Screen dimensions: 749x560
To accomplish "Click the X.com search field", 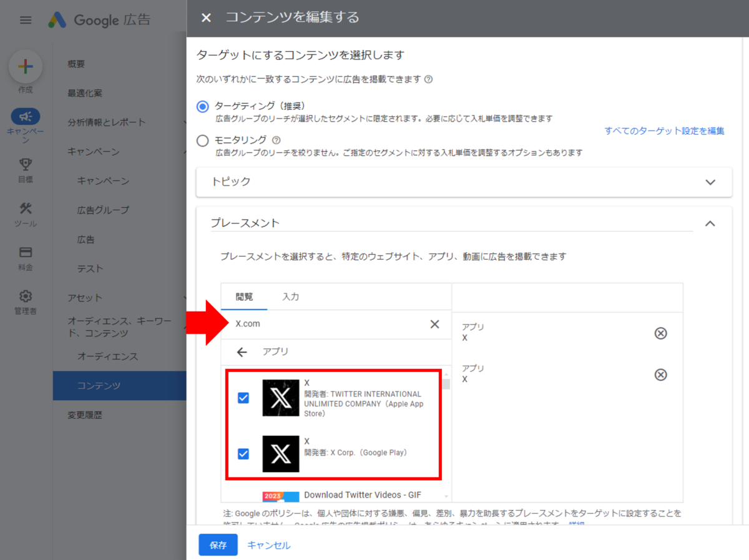I will tap(325, 324).
